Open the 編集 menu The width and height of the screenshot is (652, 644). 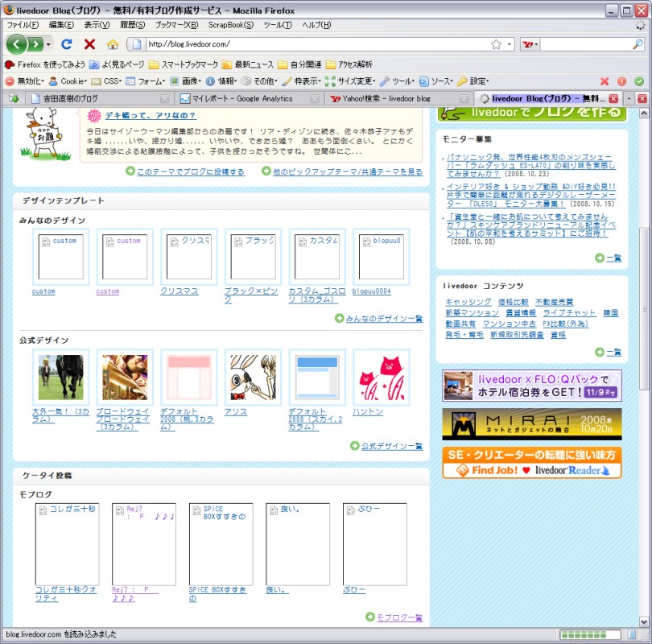61,25
